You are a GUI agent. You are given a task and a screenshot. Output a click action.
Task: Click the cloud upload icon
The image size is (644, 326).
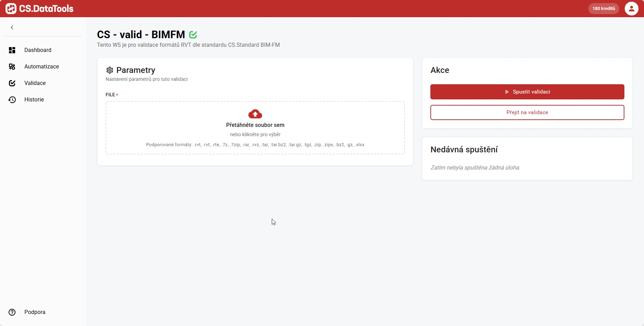tap(255, 114)
